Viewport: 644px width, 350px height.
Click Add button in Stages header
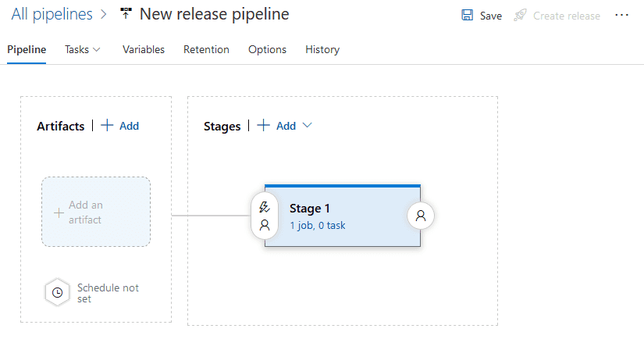pos(277,126)
